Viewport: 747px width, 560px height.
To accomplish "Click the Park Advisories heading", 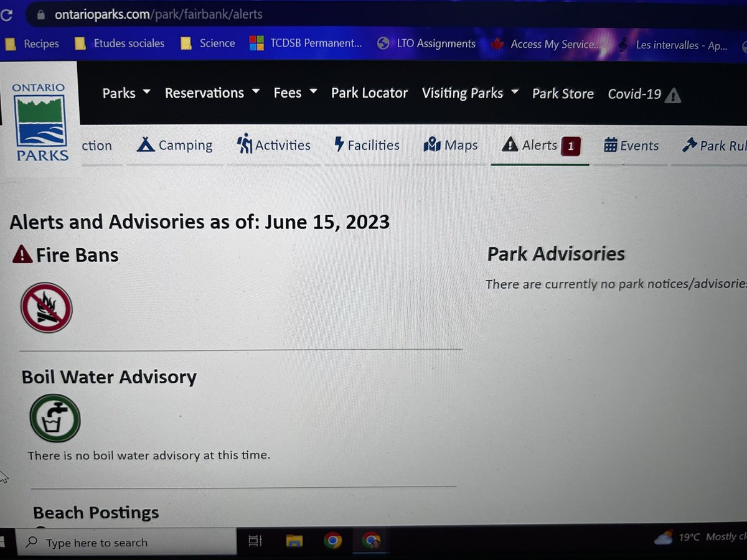I will (x=556, y=254).
